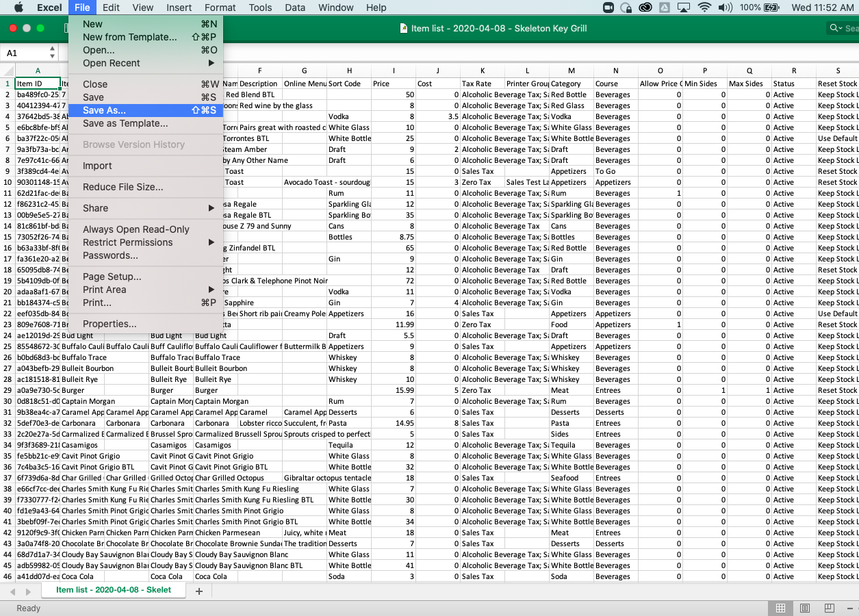Go to next sheet using right arrow
The height and width of the screenshot is (616, 859).
coord(28,591)
